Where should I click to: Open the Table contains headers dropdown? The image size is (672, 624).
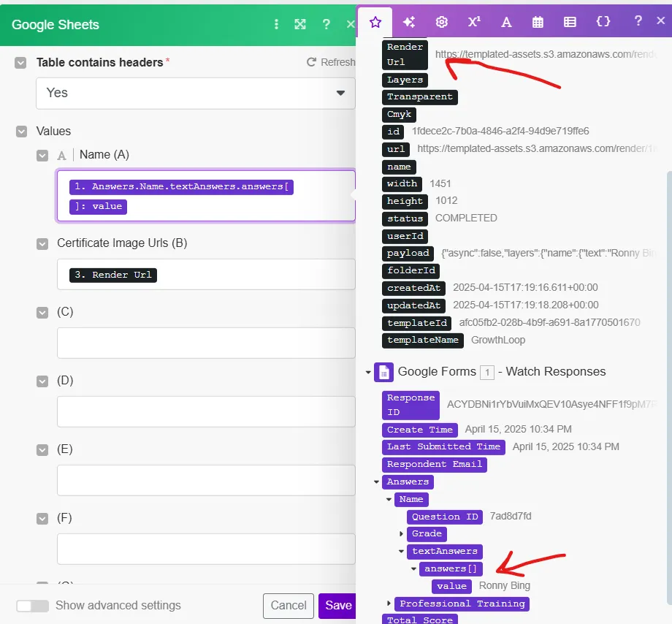pyautogui.click(x=196, y=93)
